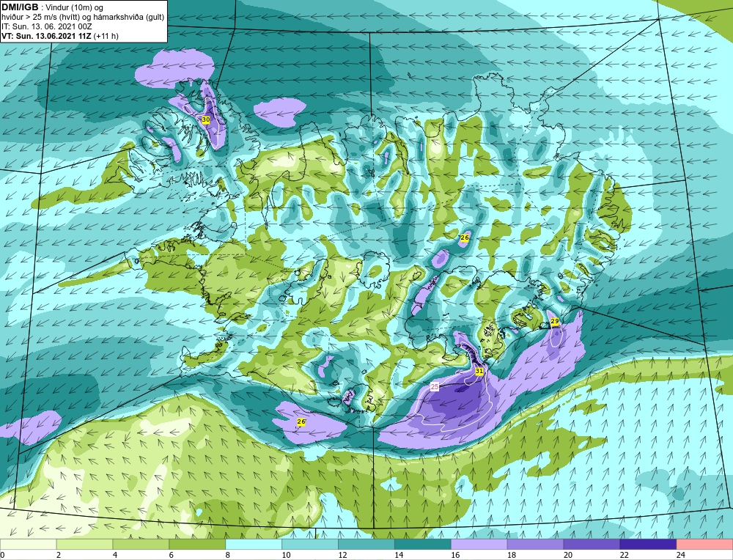The width and height of the screenshot is (733, 560).
Task: Click the legend scale value 16
Action: [455, 555]
